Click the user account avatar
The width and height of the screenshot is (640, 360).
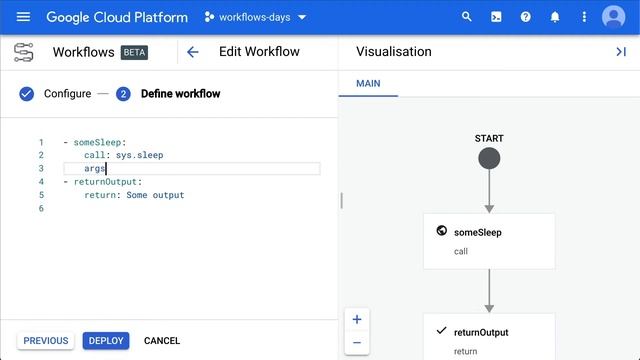(613, 17)
